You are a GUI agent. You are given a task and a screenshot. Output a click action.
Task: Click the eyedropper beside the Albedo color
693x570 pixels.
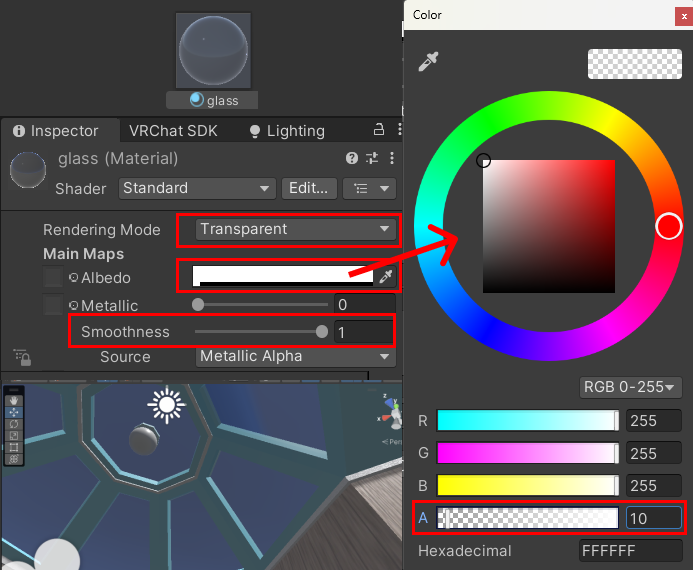[386, 277]
